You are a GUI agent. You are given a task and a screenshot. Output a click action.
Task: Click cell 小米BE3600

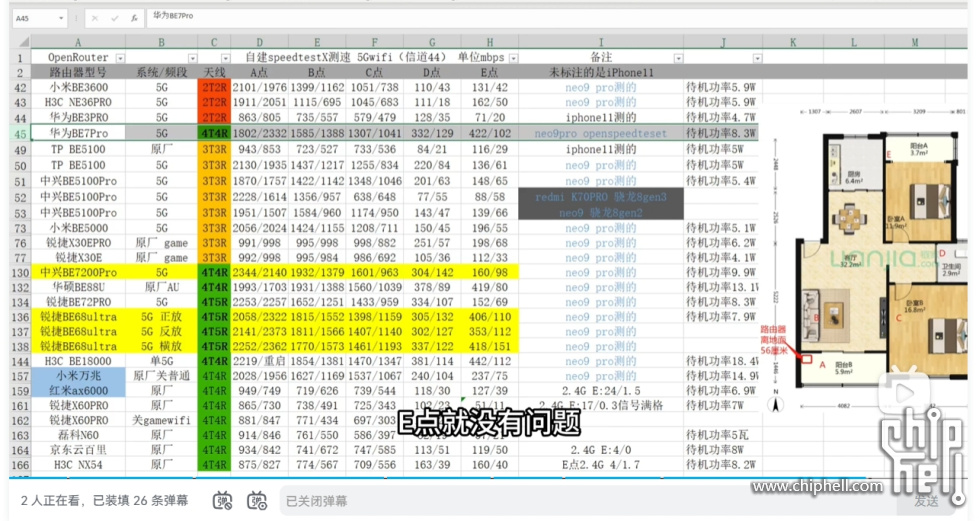(x=79, y=87)
